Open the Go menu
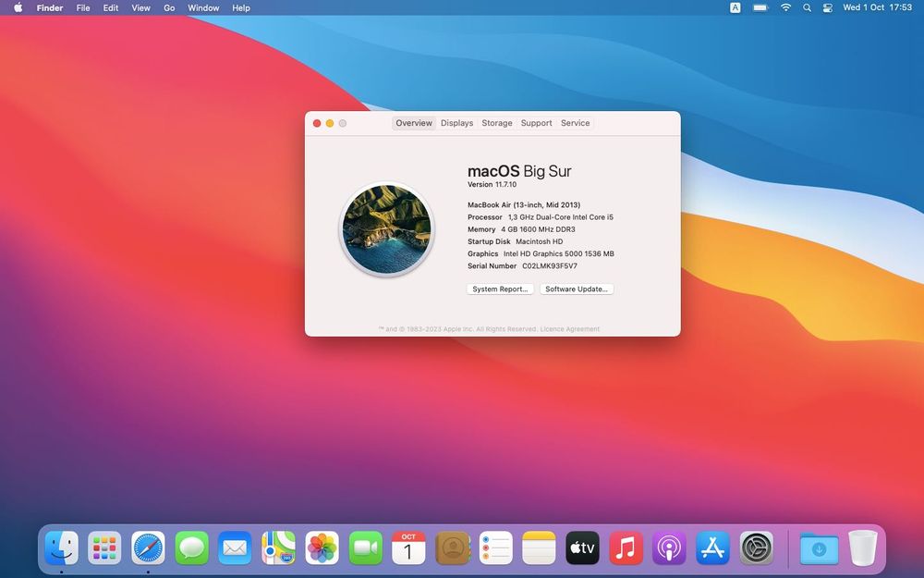 169,7
